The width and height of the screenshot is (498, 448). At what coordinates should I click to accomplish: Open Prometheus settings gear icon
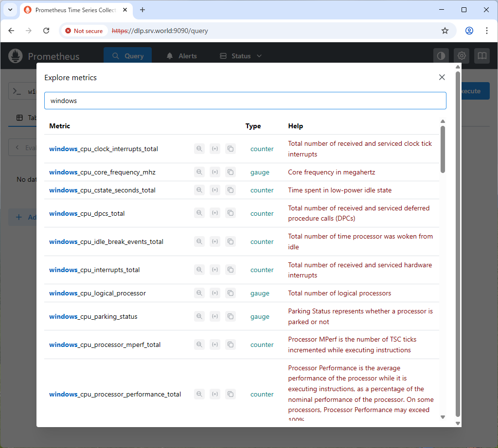[462, 56]
